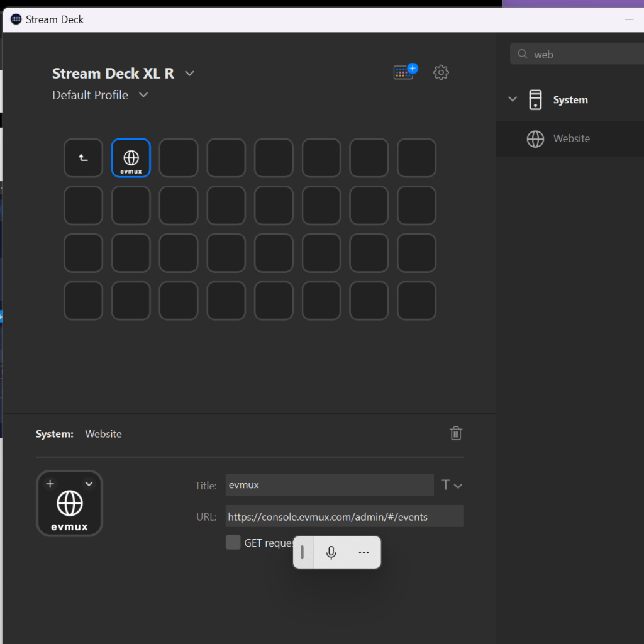Open the three-dots menu on the floating toolbar
644x644 pixels.
pos(364,552)
